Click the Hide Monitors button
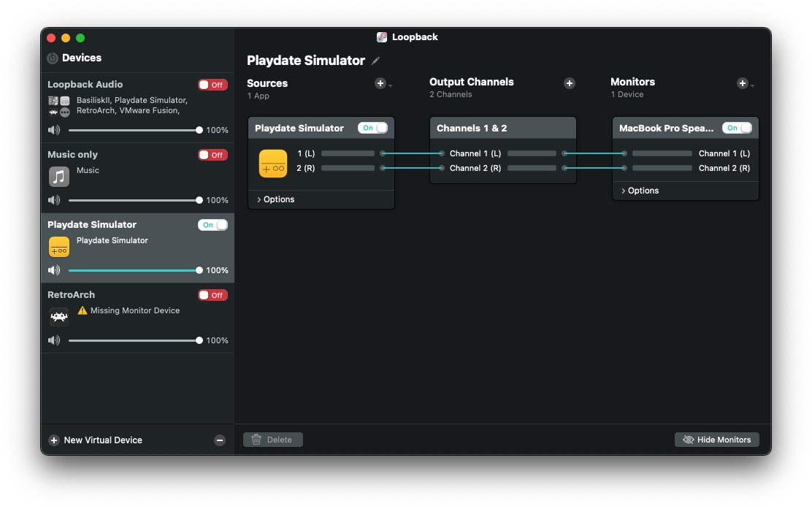 tap(717, 440)
